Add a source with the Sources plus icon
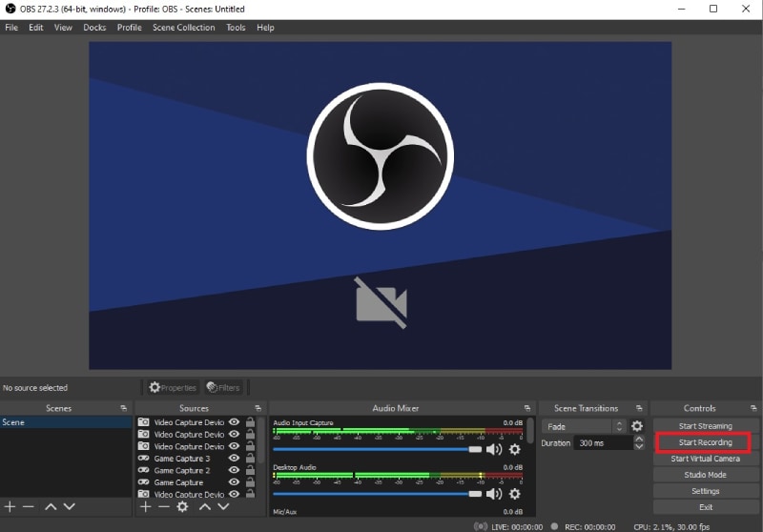 (145, 506)
